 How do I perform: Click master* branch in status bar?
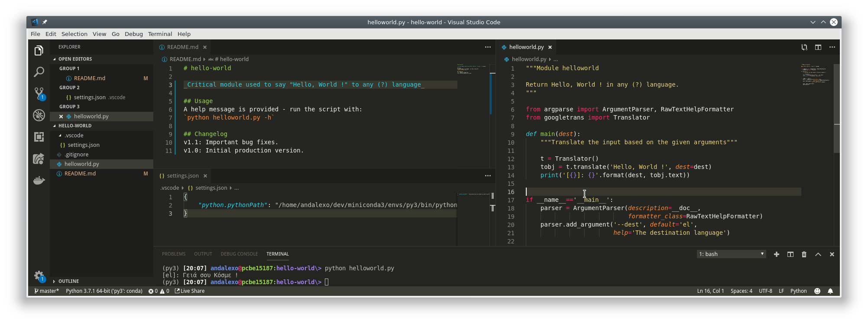coord(47,291)
